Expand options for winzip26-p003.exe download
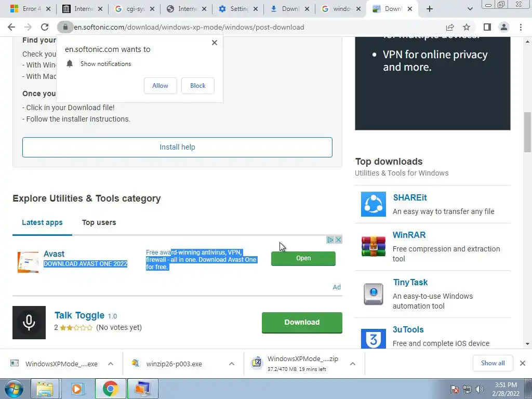532x399 pixels. coord(232,364)
